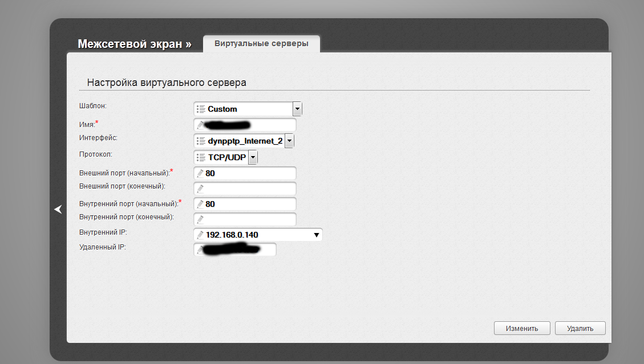Expand the Интерфейс dropdown arrow
The width and height of the screenshot is (644, 364).
289,141
